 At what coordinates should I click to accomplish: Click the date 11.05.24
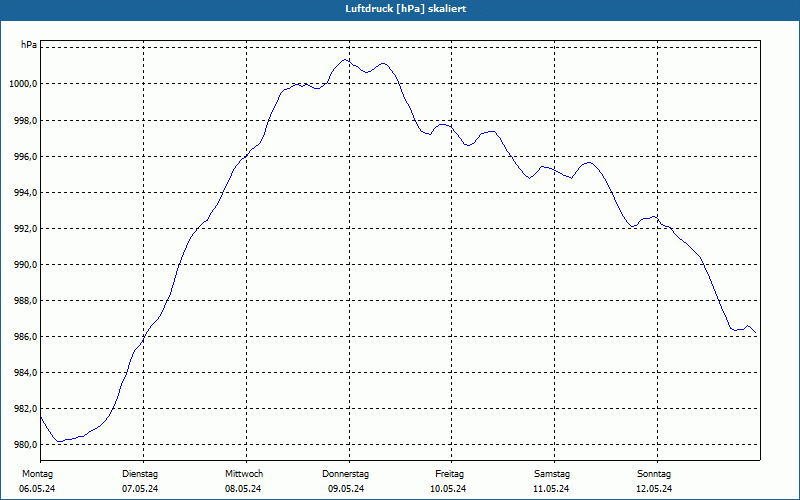pos(551,489)
